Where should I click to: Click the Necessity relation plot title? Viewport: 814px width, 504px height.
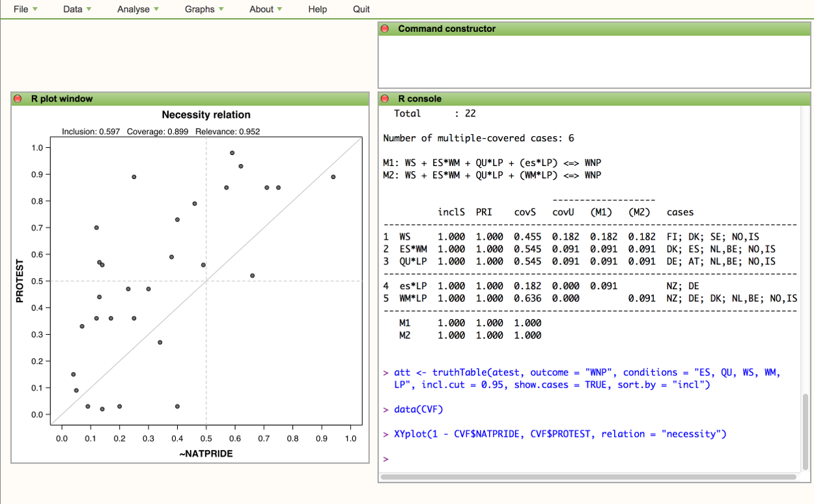[x=206, y=115]
